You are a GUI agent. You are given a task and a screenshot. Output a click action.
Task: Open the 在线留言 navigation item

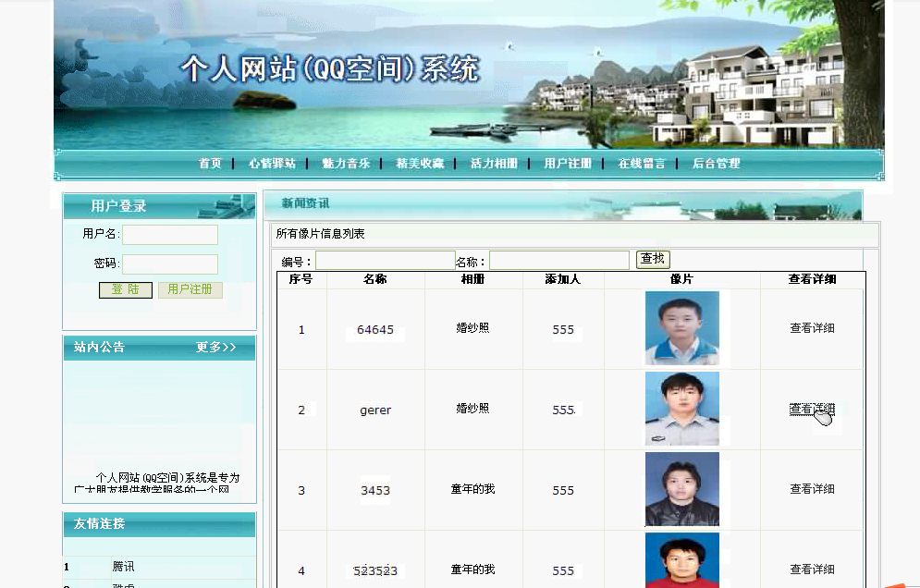(x=642, y=163)
